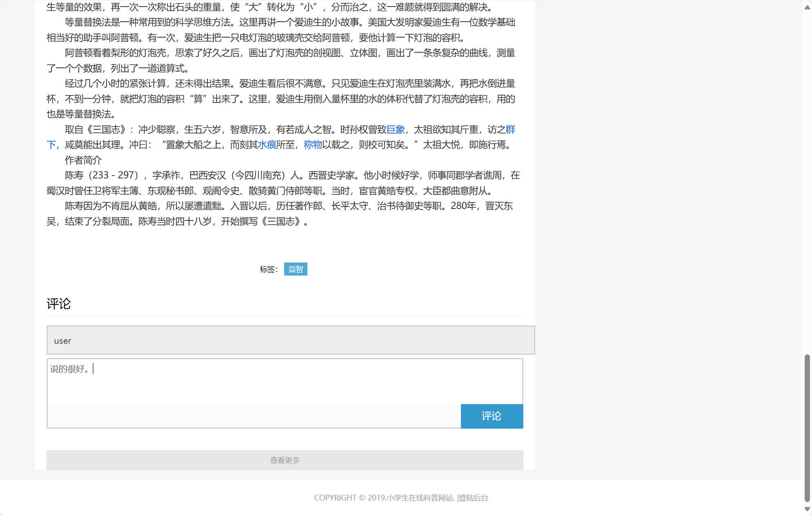812x516 pixels.
Task: Select the 益智 tag button
Action: click(296, 269)
